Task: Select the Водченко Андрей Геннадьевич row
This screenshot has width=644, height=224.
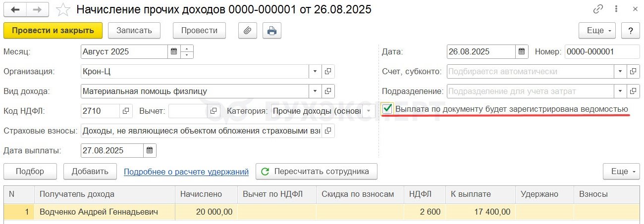Action: tap(322, 212)
